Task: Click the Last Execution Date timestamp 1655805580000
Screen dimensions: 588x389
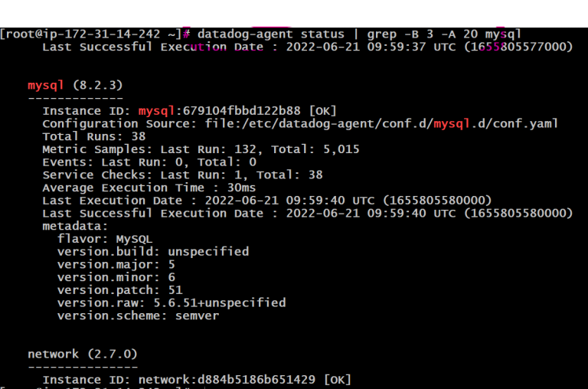Action: (x=437, y=201)
